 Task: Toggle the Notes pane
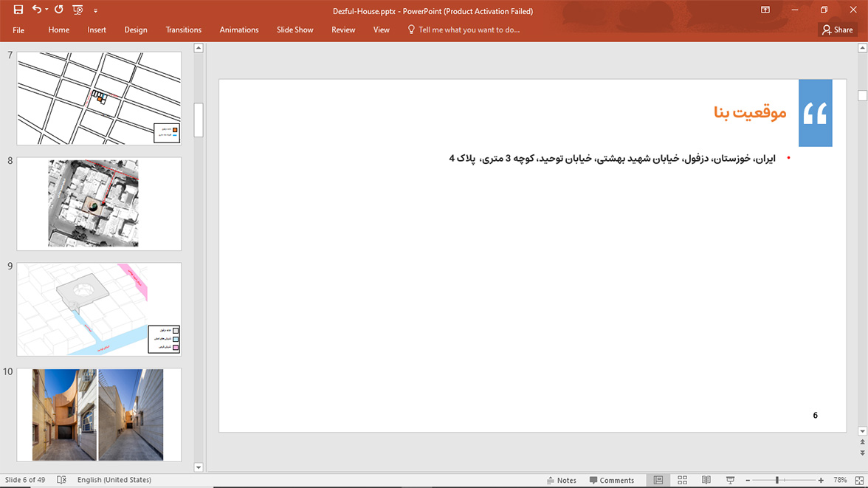[x=561, y=480]
